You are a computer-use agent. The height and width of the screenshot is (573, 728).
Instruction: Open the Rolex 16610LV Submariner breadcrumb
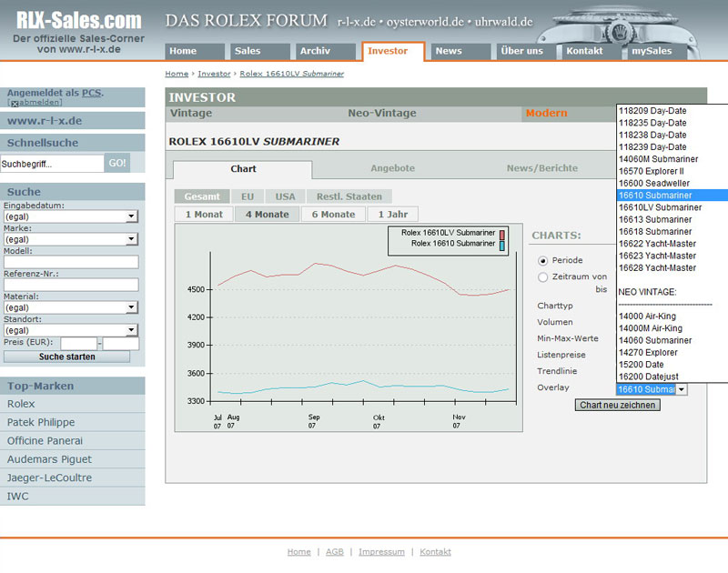point(291,74)
